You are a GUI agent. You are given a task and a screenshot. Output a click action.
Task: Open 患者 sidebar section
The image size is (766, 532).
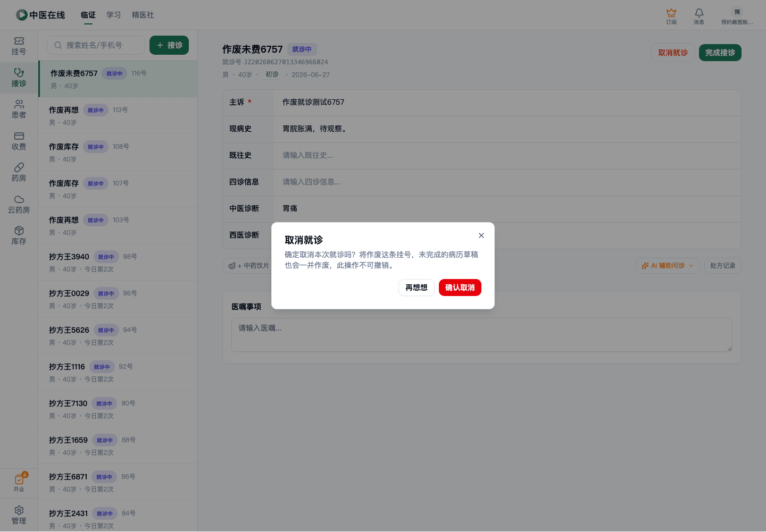click(x=19, y=109)
